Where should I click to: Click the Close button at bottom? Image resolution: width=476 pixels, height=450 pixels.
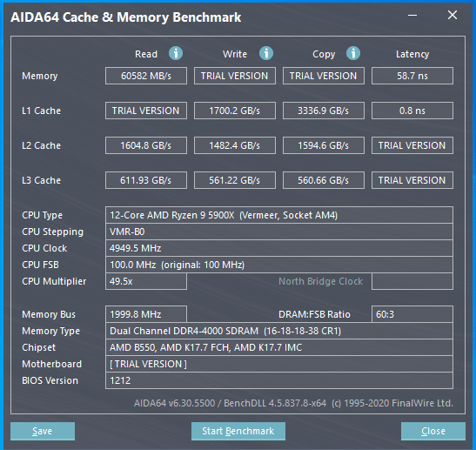433,431
